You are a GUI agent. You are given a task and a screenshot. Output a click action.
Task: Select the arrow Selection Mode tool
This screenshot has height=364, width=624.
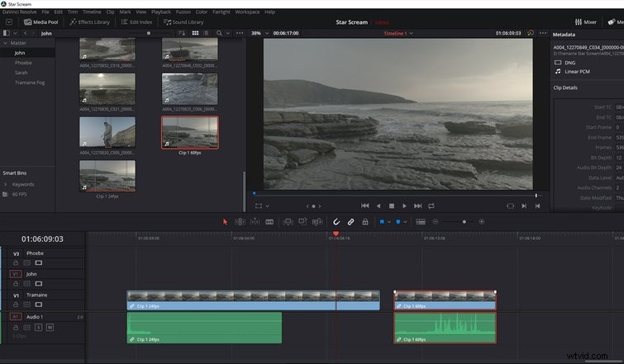[x=226, y=222]
